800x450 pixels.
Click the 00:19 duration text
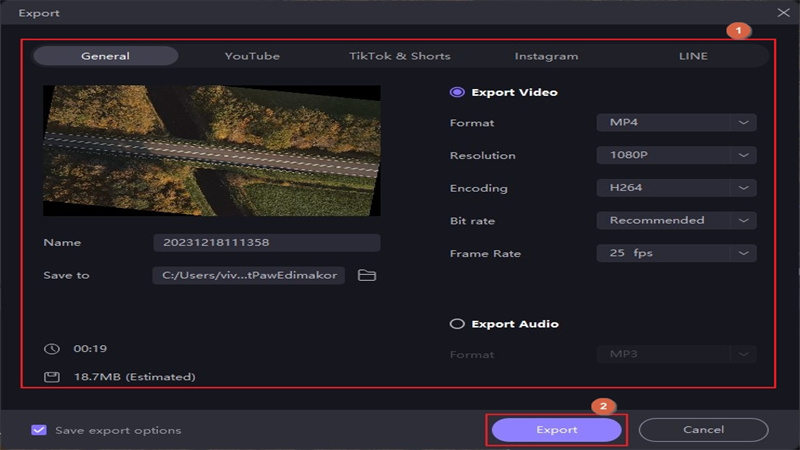tap(90, 349)
